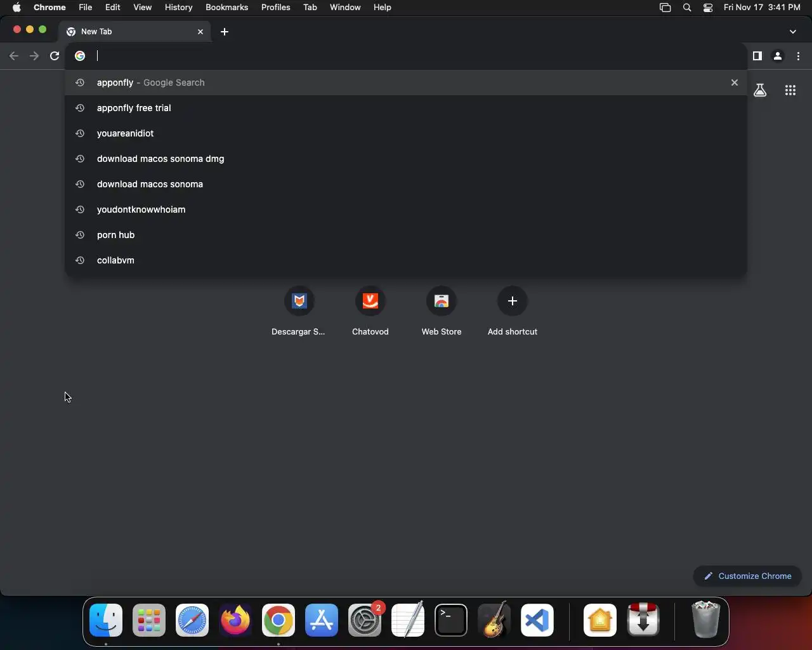Open the Edit menu
The width and height of the screenshot is (812, 650).
pos(113,8)
